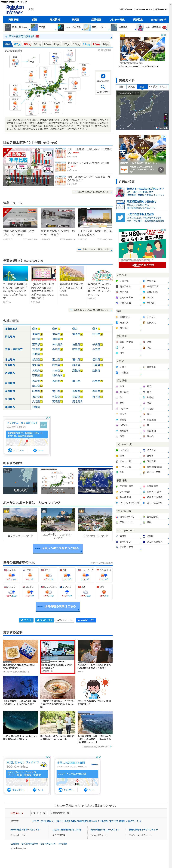Open 北海道地方 region link

coord(11,329)
